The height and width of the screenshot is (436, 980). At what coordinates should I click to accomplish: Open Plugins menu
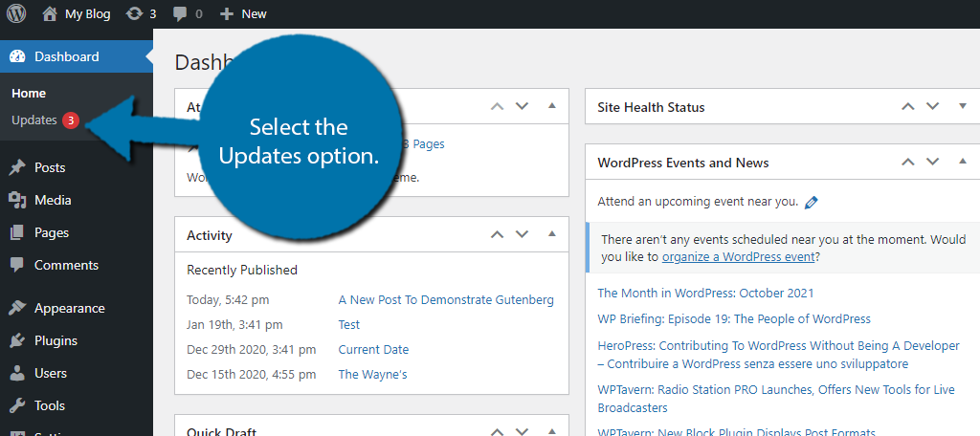(x=56, y=340)
